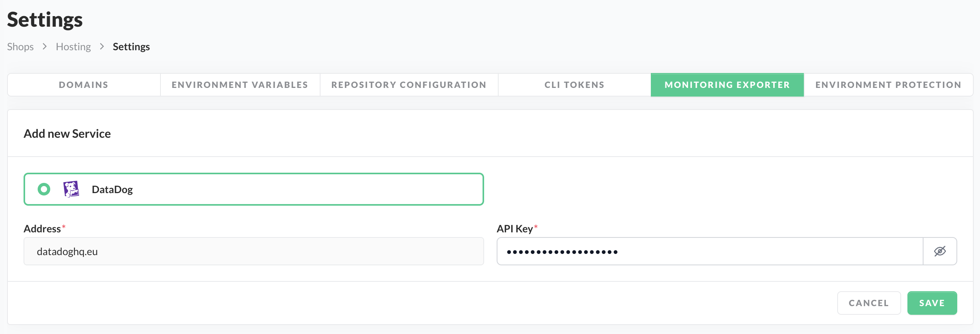Click the Add new Service heading
Screen dimensions: 980x334
67,133
